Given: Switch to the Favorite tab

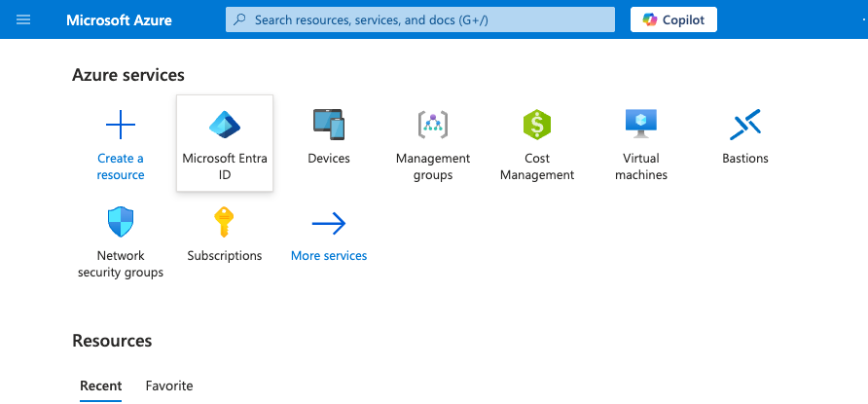Looking at the screenshot, I should [169, 386].
